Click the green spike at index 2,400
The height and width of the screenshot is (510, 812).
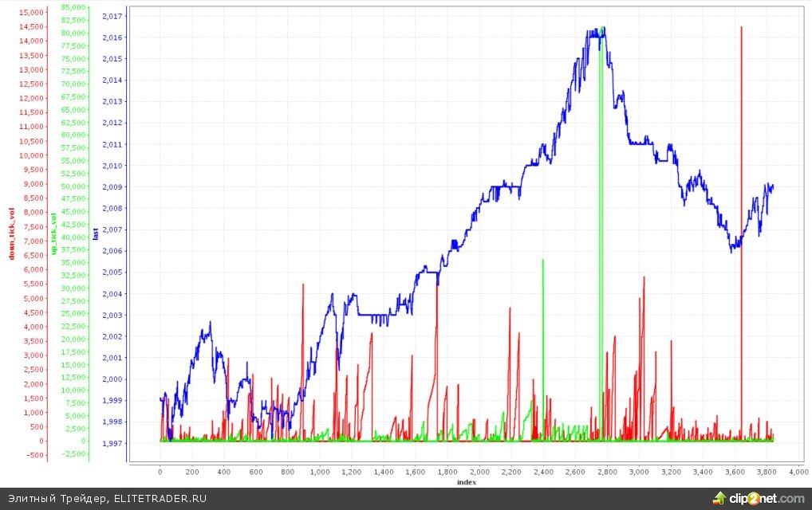[542, 351]
